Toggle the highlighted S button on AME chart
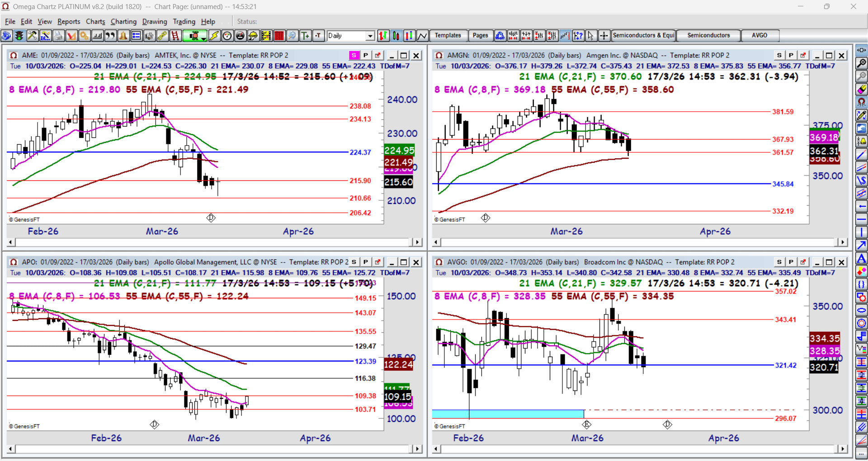 pos(354,55)
